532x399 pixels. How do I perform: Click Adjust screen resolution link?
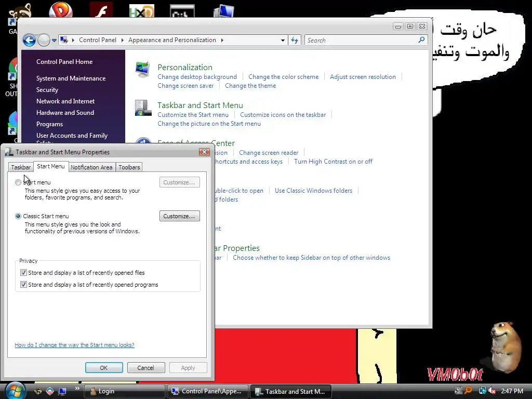[x=363, y=77]
